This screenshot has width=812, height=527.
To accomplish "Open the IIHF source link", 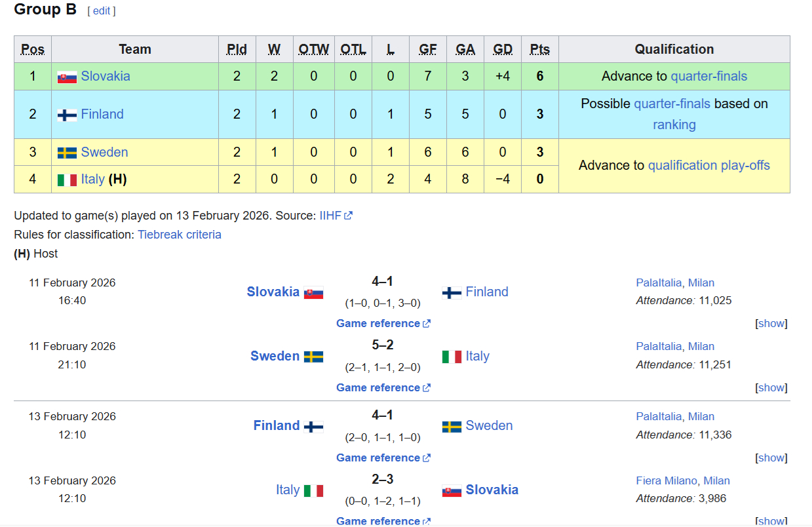I will pyautogui.click(x=330, y=216).
